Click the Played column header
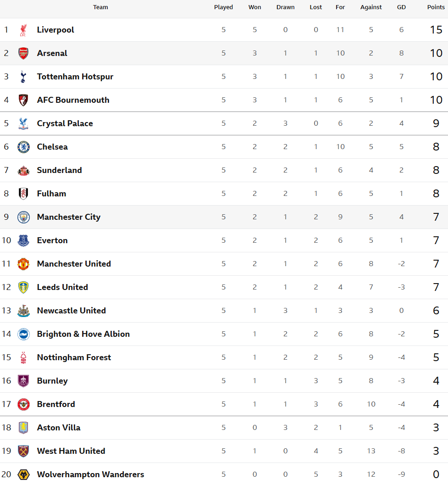Image resolution: width=448 pixels, height=485 pixels. point(223,7)
